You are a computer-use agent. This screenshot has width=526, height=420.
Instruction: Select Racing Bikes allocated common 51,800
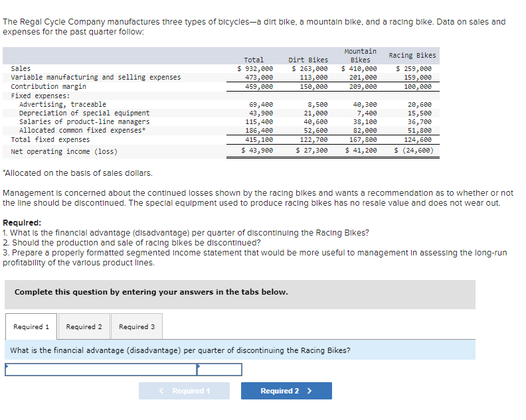click(x=420, y=131)
